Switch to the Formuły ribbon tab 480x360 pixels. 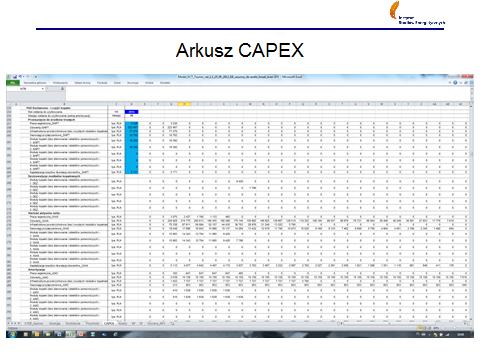tap(102, 83)
